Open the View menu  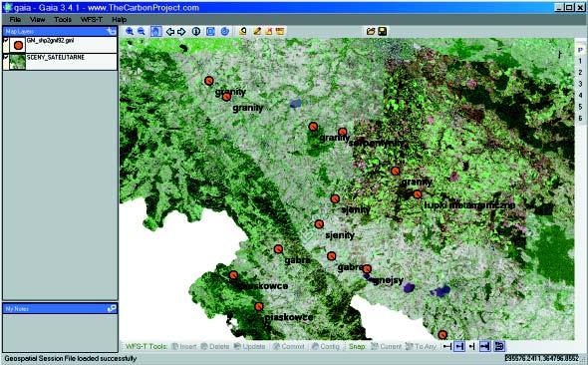[x=38, y=20]
